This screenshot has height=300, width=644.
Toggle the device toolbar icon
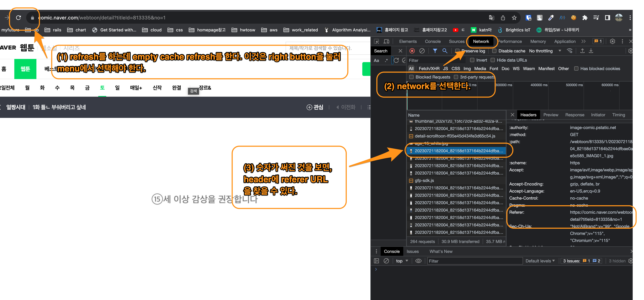click(x=387, y=41)
